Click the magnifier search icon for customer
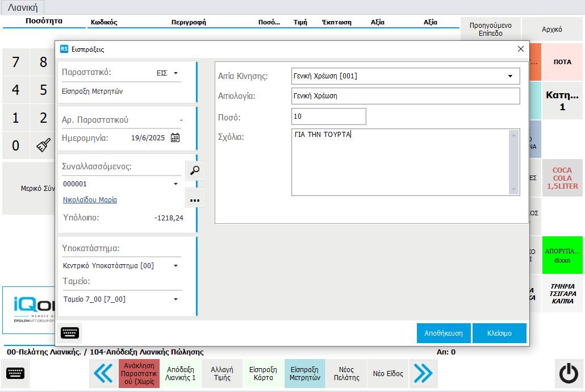This screenshot has width=585, height=392. pos(194,170)
